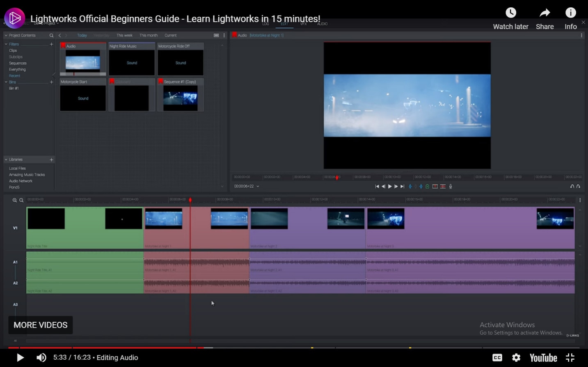Open the viewer panel three-dot options menu

point(581,36)
